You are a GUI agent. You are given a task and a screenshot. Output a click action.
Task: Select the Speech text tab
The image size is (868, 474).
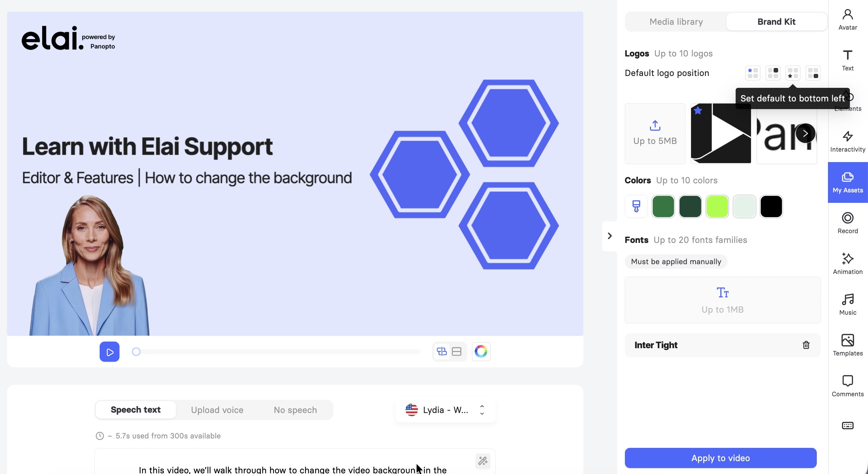[x=135, y=410]
